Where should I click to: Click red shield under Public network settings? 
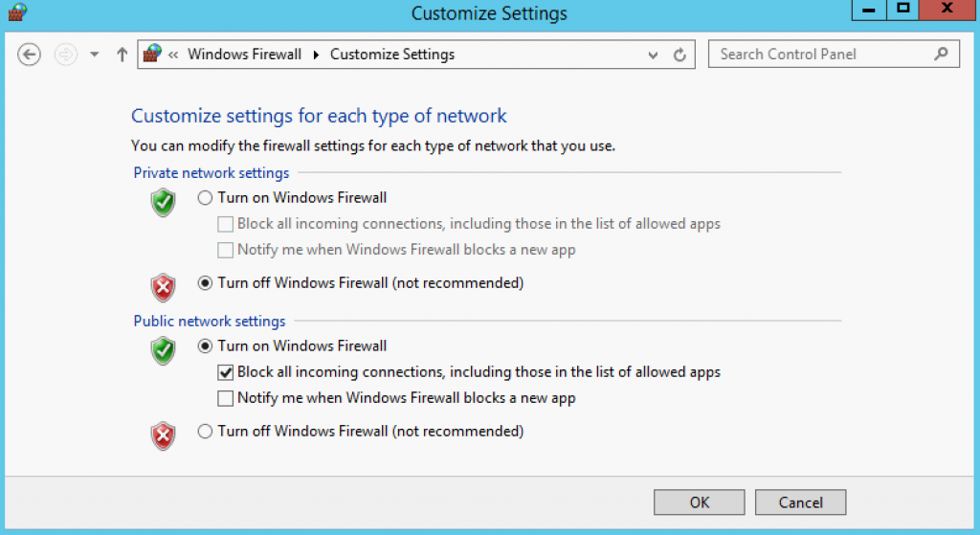(x=163, y=436)
